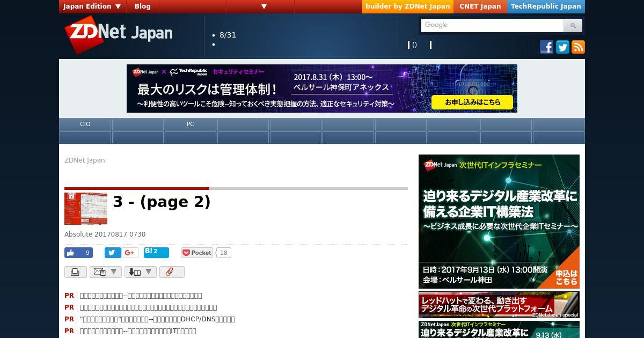The width and height of the screenshot is (644, 338).
Task: Click the yellow signup button in the security seminar banner
Action: [x=472, y=102]
